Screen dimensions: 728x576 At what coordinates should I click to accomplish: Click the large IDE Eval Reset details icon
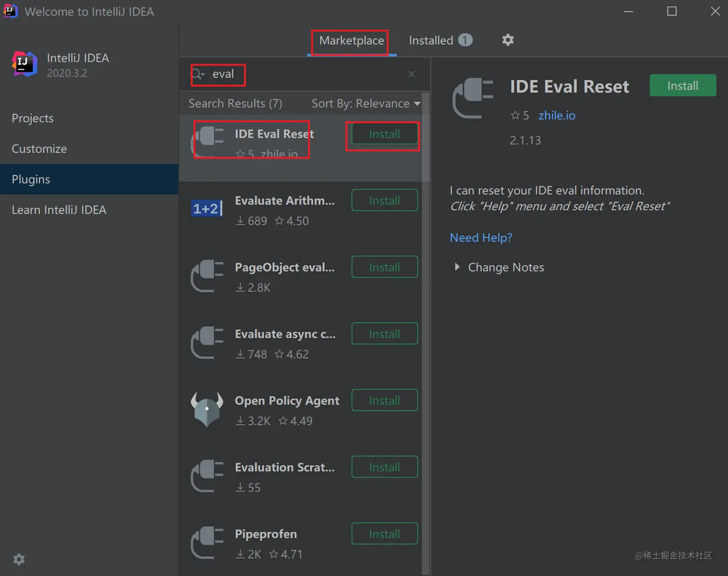(473, 98)
